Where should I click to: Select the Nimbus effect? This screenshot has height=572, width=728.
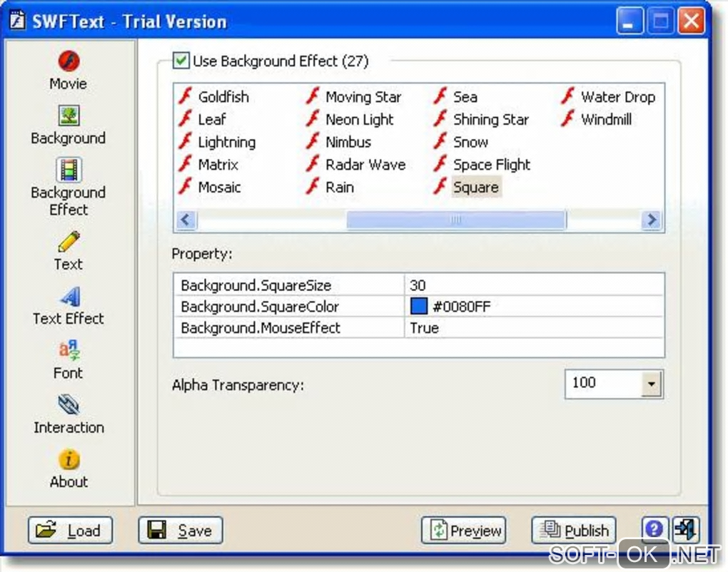[349, 142]
